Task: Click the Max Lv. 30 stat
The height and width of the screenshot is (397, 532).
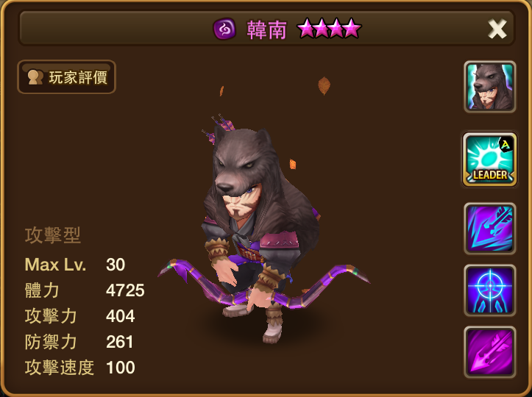Action: point(75,265)
